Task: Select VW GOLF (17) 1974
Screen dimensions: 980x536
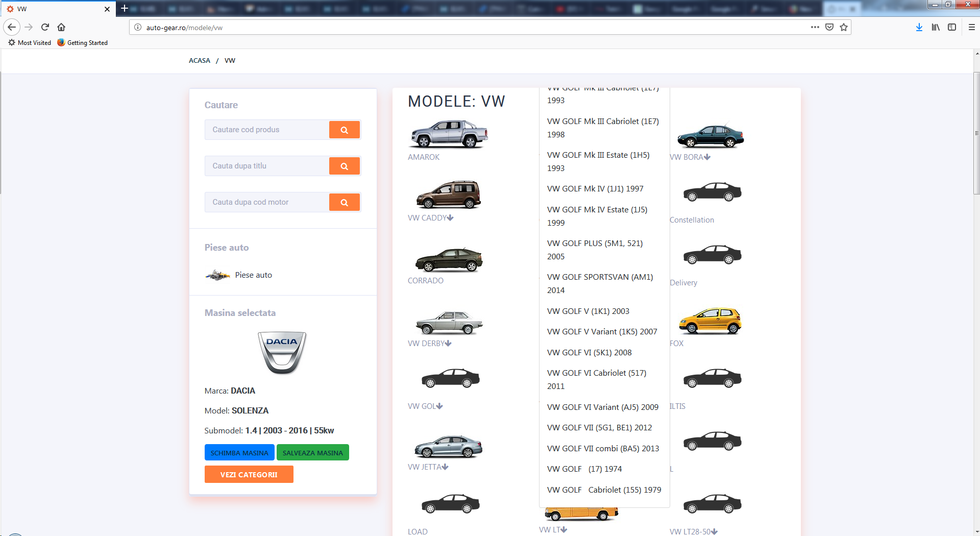Action: tap(584, 469)
